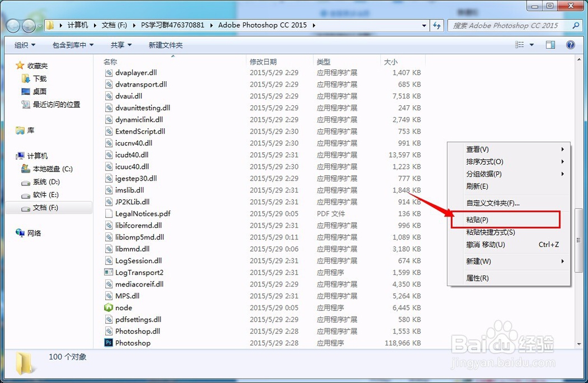Click PS学习群476370881 in address path
Screen dimensions: 588x383
(x=172, y=25)
